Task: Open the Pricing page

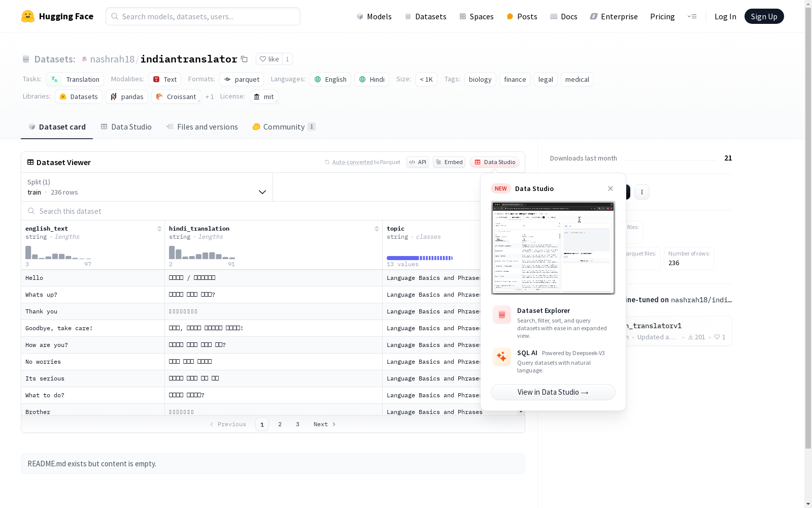Action: 662,16
